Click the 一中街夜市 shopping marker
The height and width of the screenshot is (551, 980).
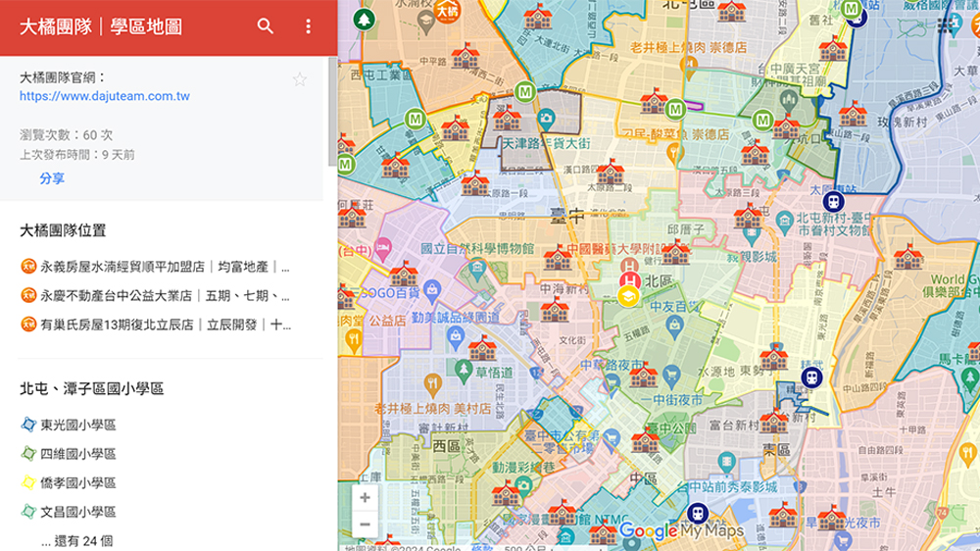click(x=671, y=376)
